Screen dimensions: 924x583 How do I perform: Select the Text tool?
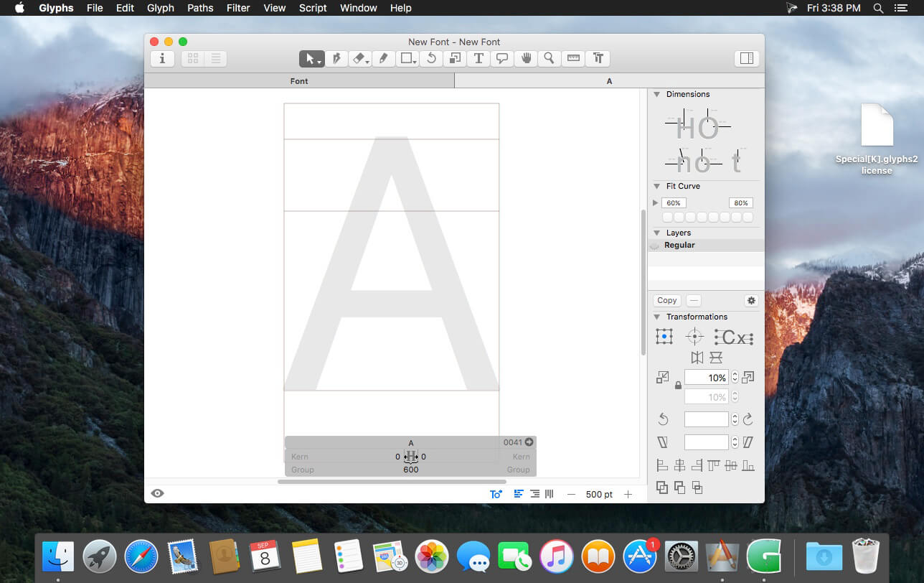[x=478, y=59]
